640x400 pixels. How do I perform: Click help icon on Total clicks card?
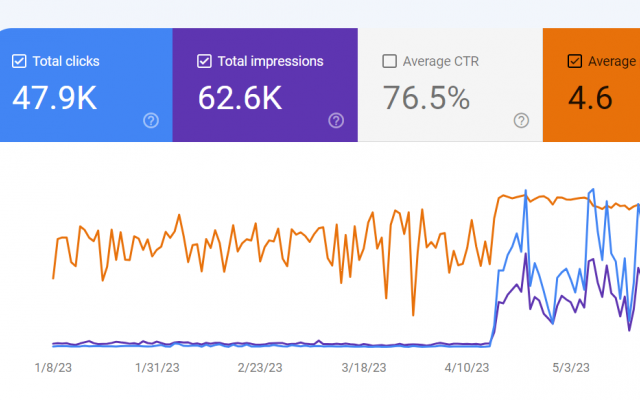(x=151, y=120)
